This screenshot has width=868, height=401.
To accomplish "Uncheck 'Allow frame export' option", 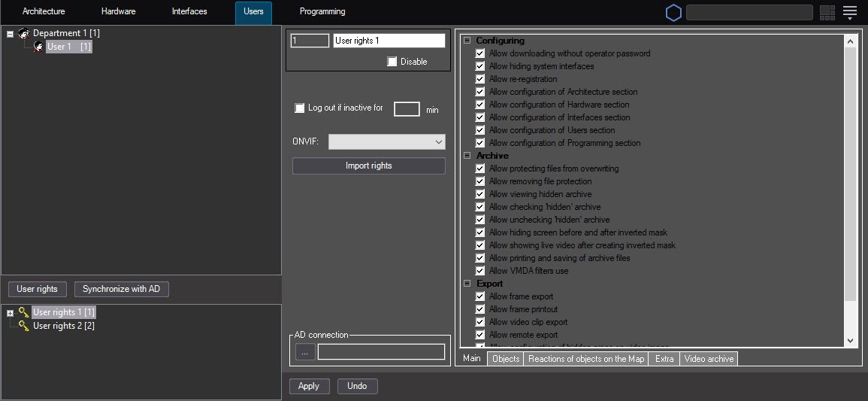I will tap(480, 296).
